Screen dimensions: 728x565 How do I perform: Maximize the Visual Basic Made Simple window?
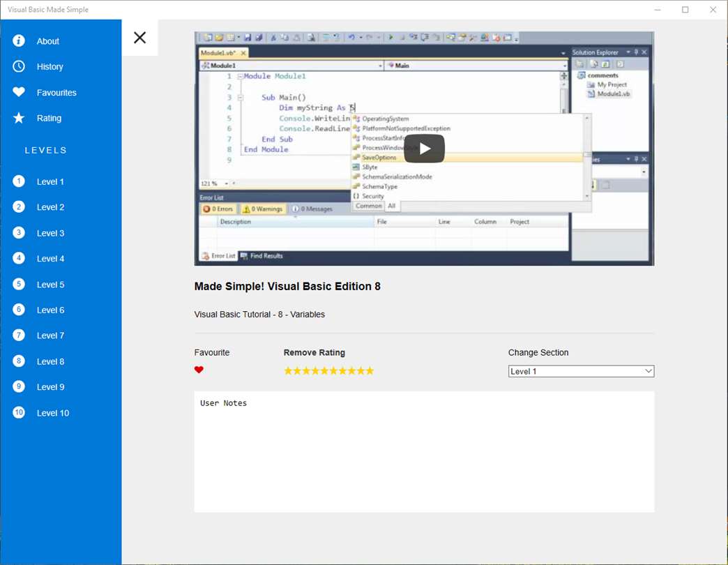pos(685,10)
